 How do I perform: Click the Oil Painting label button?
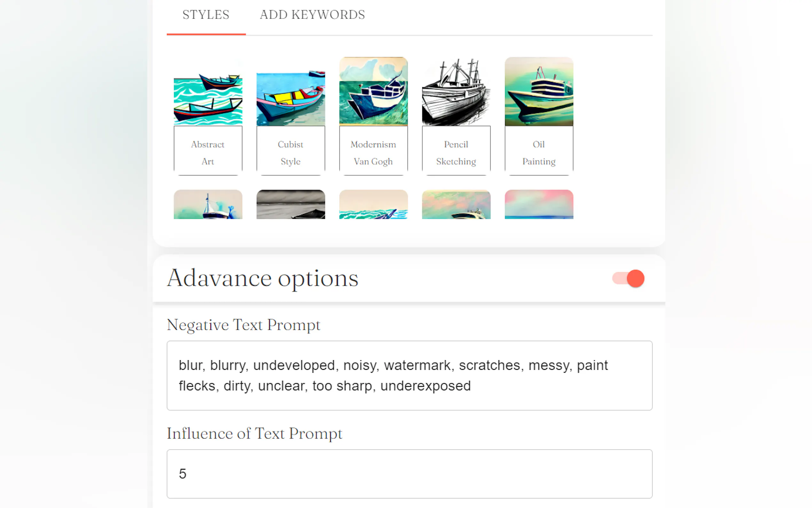pos(539,153)
